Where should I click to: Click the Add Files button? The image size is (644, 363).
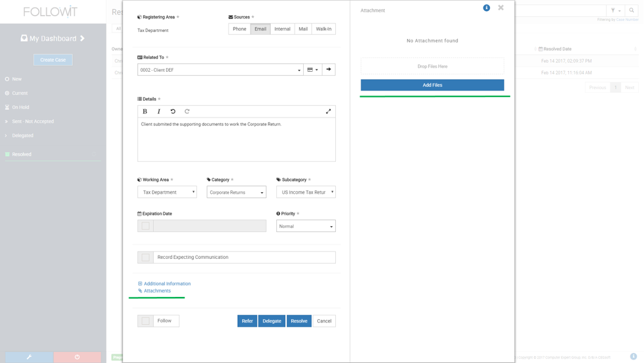[x=432, y=85]
